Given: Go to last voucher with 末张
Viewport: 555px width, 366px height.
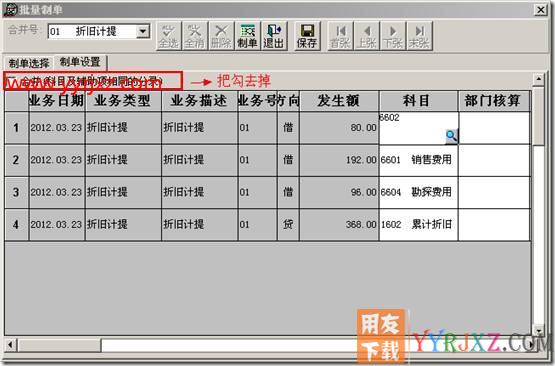Looking at the screenshot, I should click(x=419, y=36).
